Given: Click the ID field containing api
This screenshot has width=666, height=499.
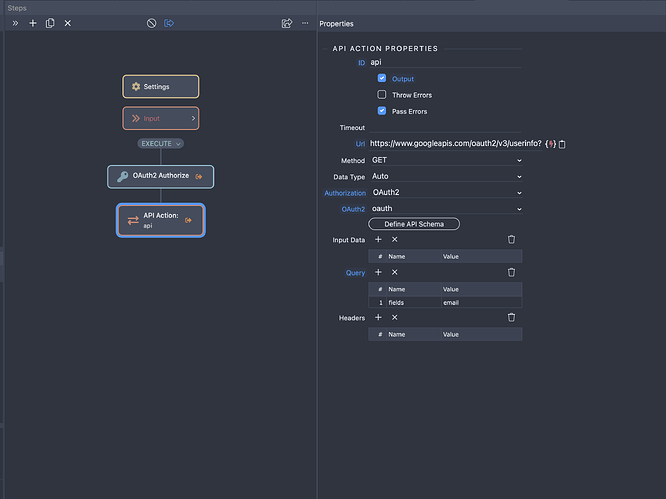Looking at the screenshot, I should [x=445, y=62].
